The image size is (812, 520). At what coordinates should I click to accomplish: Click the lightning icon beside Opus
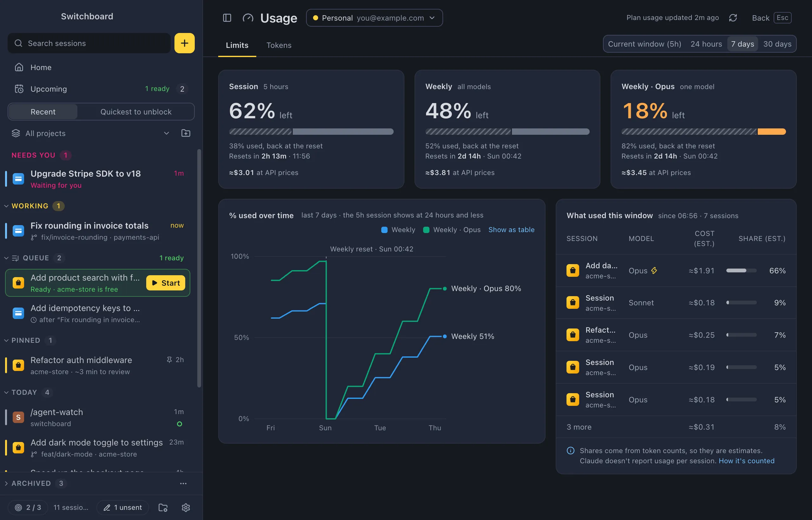tap(654, 270)
